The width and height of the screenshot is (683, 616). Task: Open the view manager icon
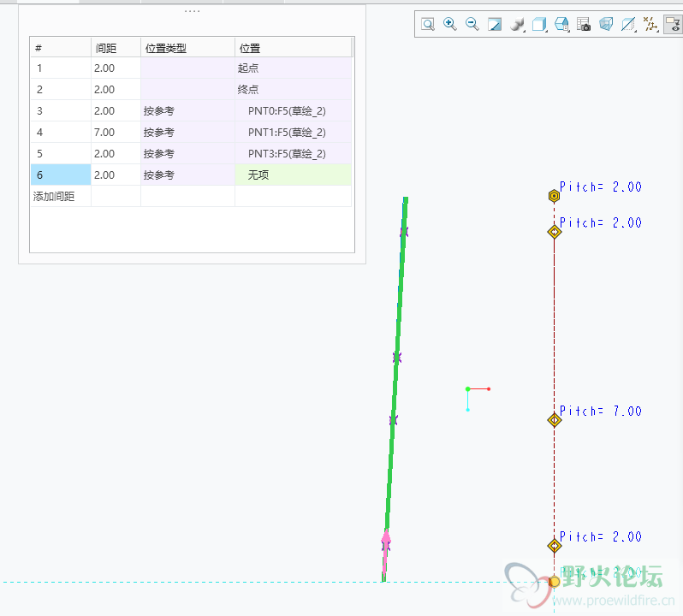pyautogui.click(x=561, y=24)
